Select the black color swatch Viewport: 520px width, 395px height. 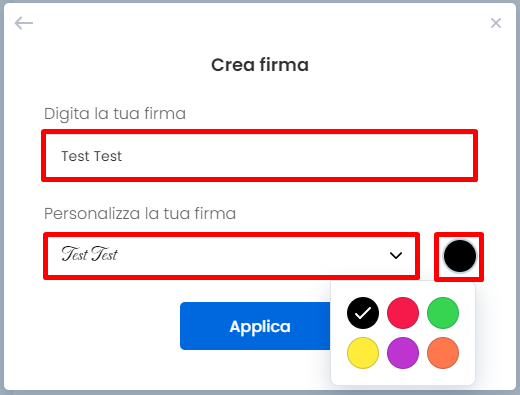point(363,313)
